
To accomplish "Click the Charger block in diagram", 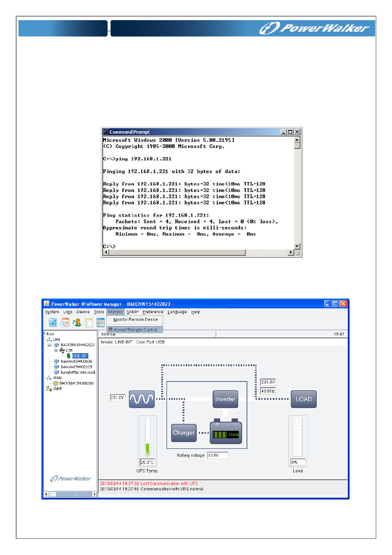I will (184, 433).
